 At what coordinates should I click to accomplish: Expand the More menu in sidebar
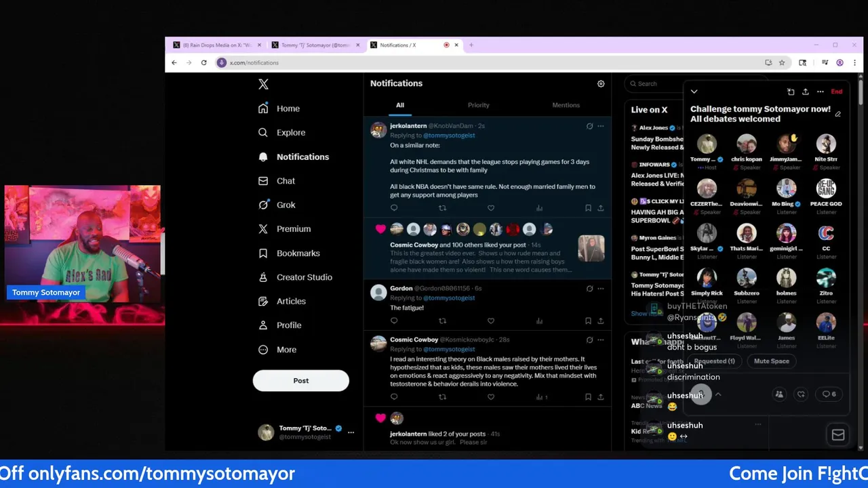[x=277, y=350]
